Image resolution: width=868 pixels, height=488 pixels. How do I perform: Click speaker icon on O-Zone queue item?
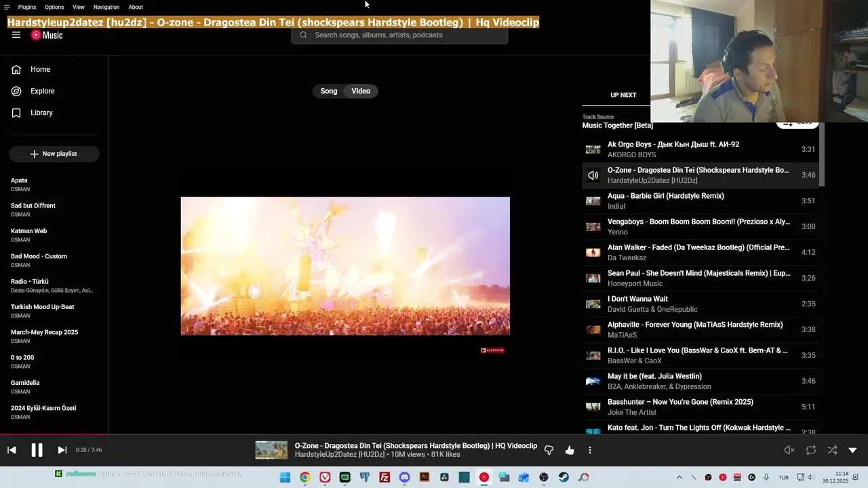[593, 176]
